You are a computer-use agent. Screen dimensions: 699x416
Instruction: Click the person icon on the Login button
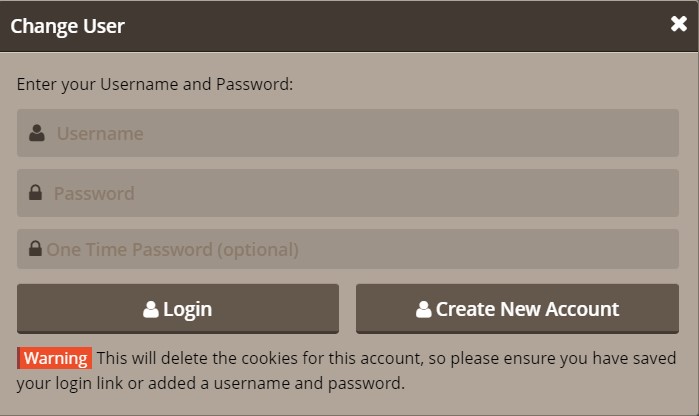(151, 309)
